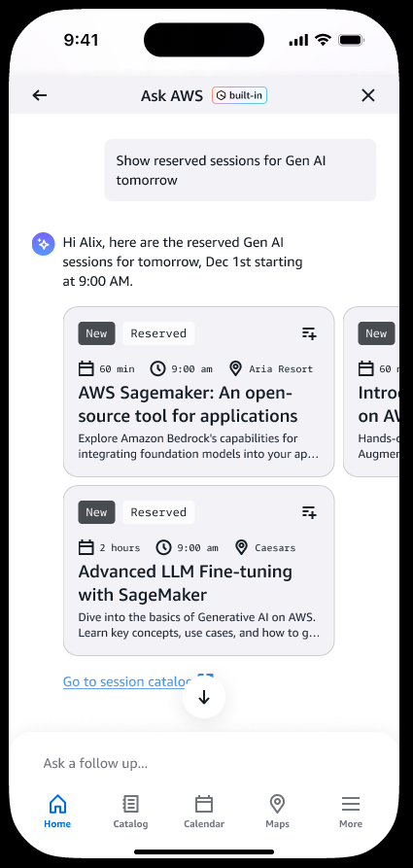The height and width of the screenshot is (868, 413).
Task: Switch to the Maps tab
Action: click(x=277, y=812)
